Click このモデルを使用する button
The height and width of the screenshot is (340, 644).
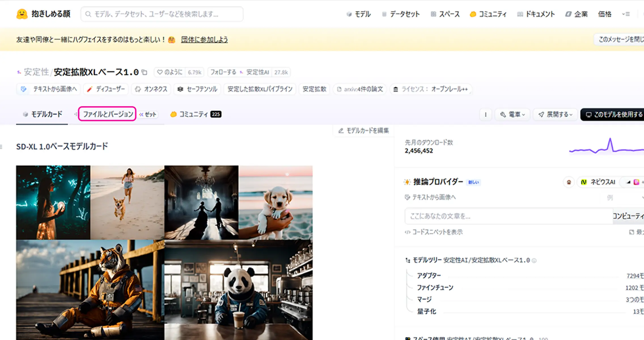(612, 114)
